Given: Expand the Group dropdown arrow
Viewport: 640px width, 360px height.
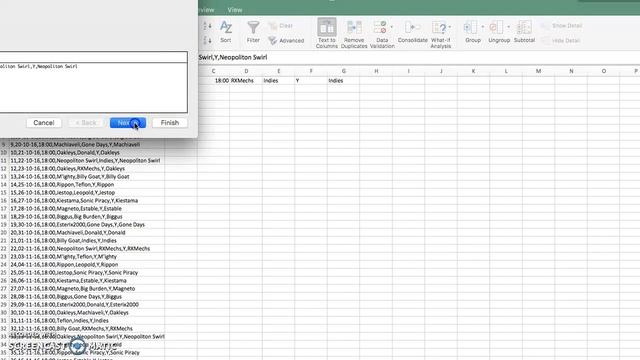Looking at the screenshot, I should click(x=482, y=27).
